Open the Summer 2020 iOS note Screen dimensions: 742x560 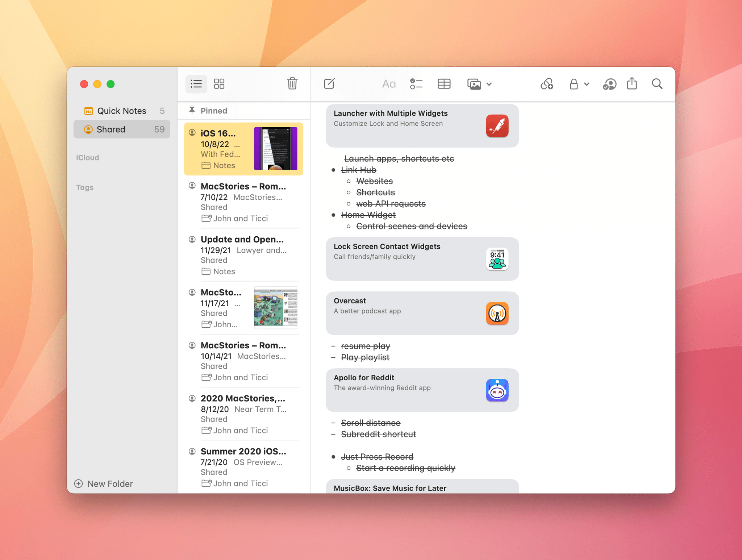click(x=243, y=467)
